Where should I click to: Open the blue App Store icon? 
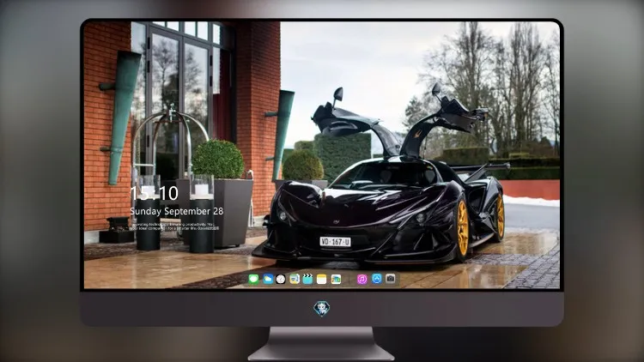(x=377, y=279)
